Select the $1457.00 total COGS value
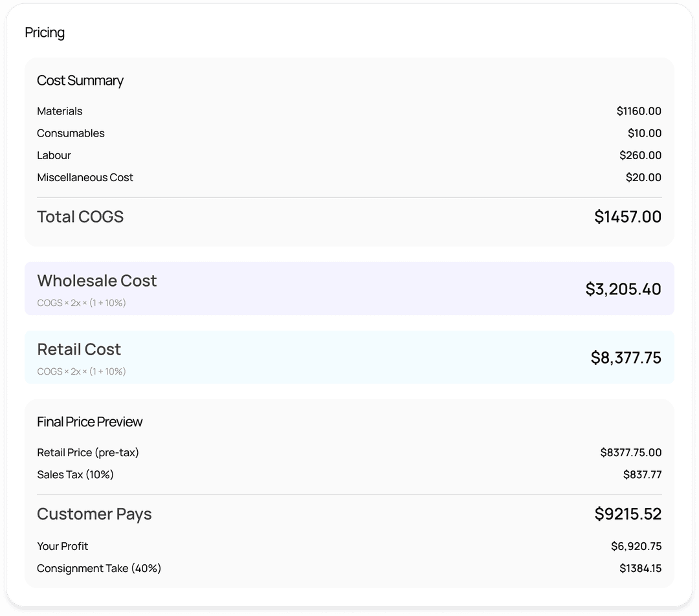 (x=628, y=217)
